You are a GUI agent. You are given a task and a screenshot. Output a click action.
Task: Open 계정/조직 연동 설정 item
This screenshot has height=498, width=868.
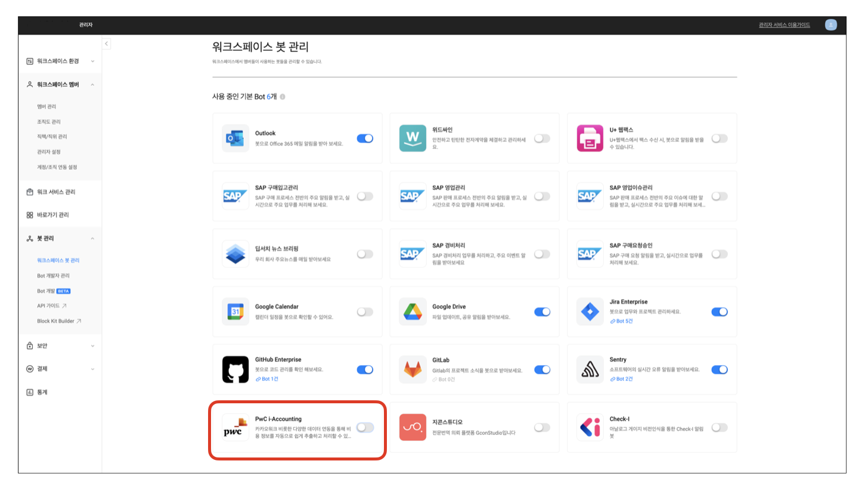pyautogui.click(x=57, y=167)
